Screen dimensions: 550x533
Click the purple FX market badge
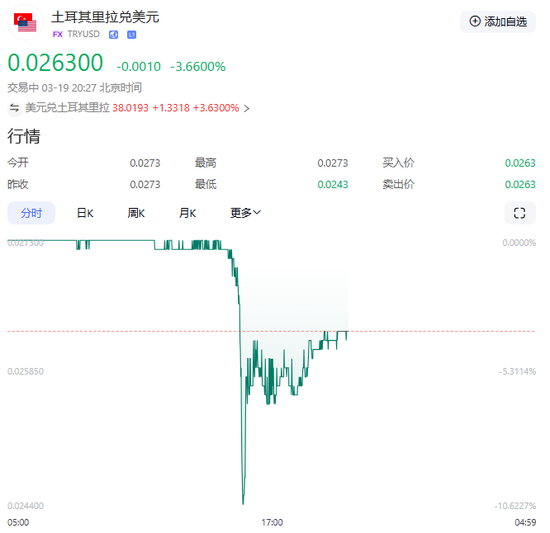58,34
